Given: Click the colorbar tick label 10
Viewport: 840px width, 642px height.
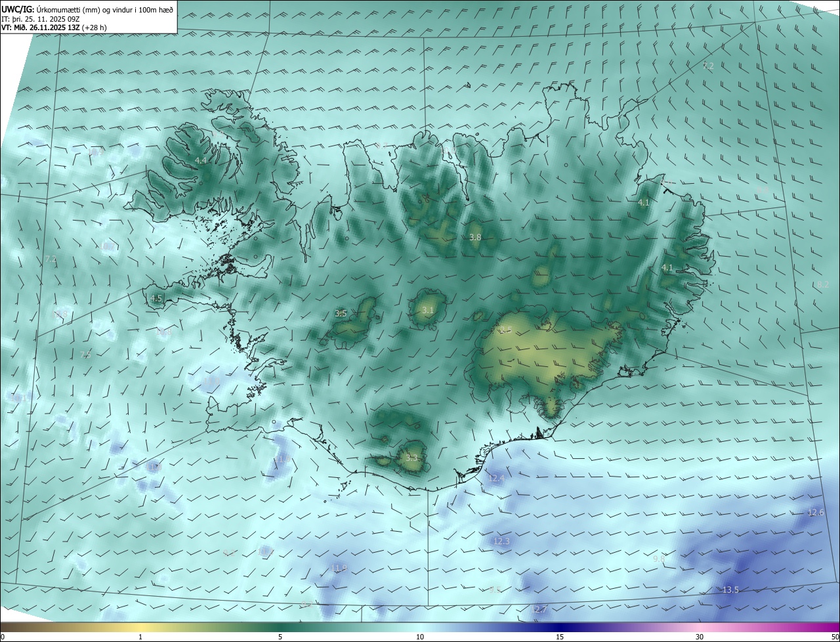Looking at the screenshot, I should 420,637.
